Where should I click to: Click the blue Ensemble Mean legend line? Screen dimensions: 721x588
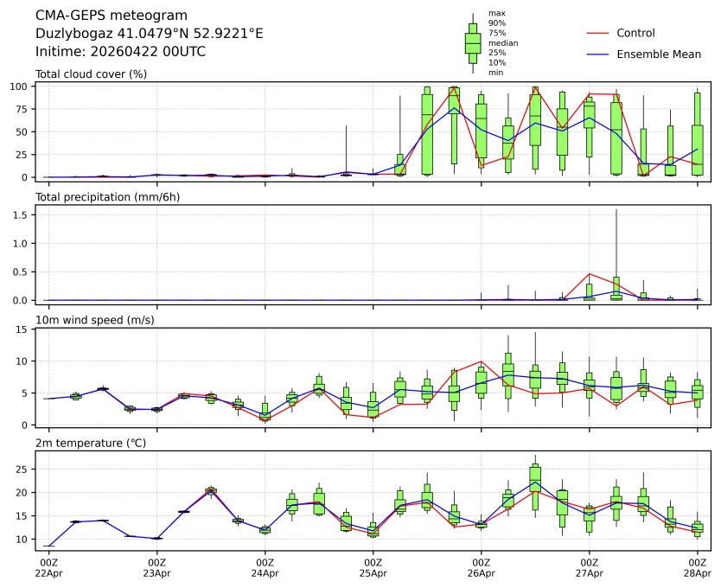[x=598, y=54]
